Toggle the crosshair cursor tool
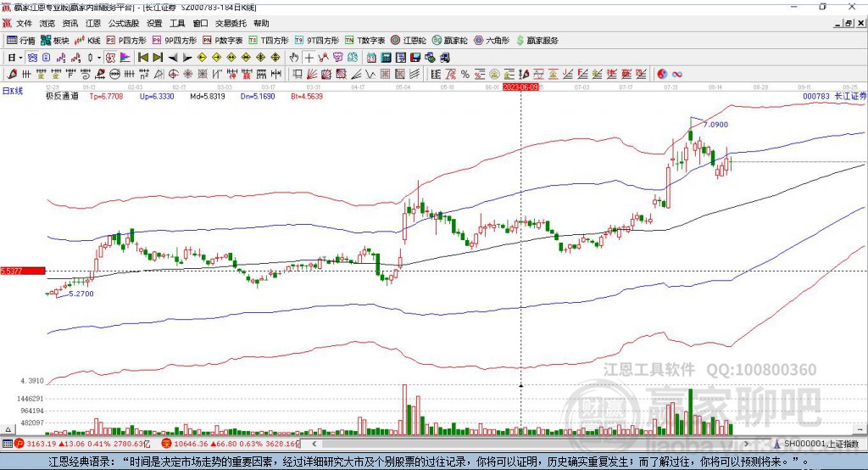 pos(309,58)
